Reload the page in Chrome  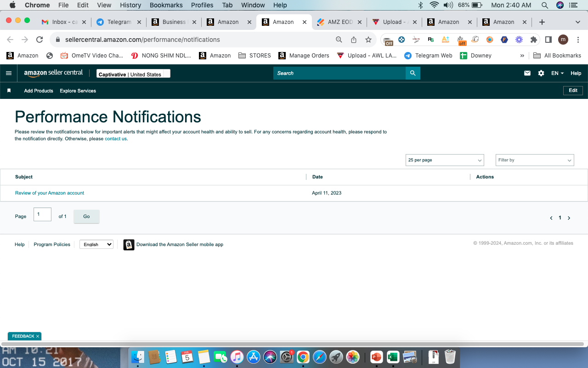pos(40,40)
